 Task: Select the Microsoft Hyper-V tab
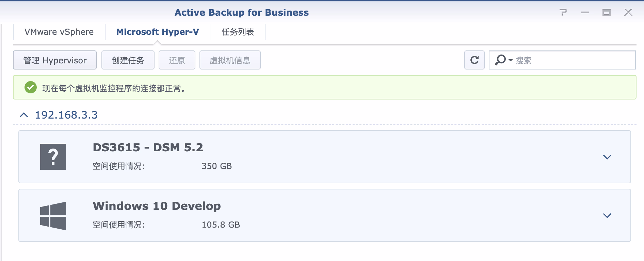click(x=158, y=32)
